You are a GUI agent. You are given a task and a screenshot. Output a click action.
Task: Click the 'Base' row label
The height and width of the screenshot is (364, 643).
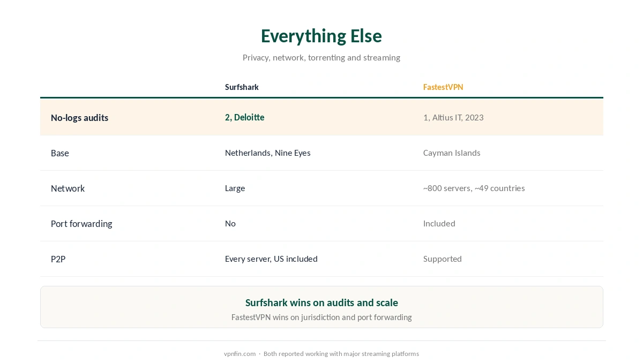[60, 153]
